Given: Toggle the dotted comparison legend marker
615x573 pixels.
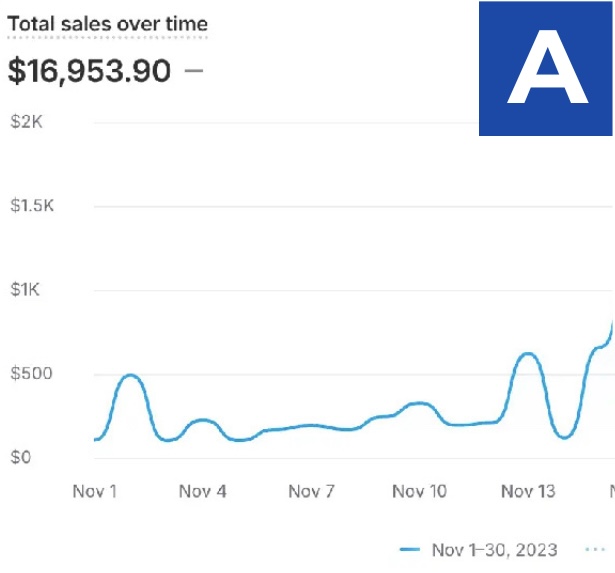Looking at the screenshot, I should [x=595, y=549].
